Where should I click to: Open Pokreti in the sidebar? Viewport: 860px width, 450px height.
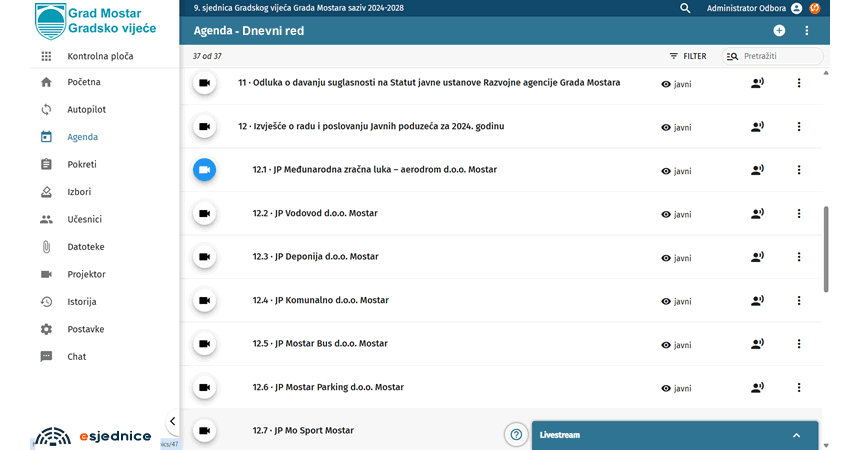(x=81, y=164)
